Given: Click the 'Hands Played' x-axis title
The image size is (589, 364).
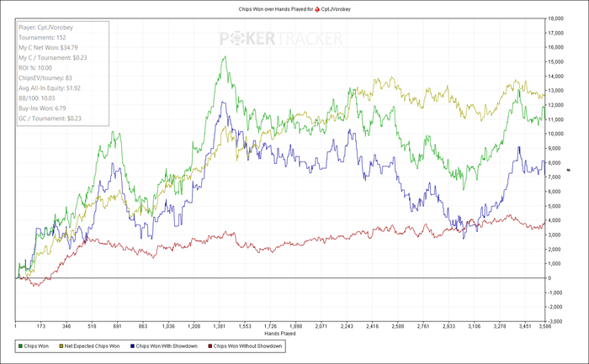Looking at the screenshot, I should point(280,333).
